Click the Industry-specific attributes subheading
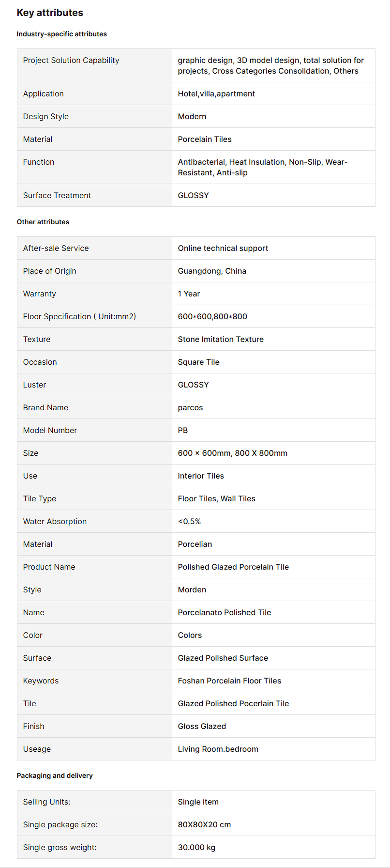 pos(61,34)
